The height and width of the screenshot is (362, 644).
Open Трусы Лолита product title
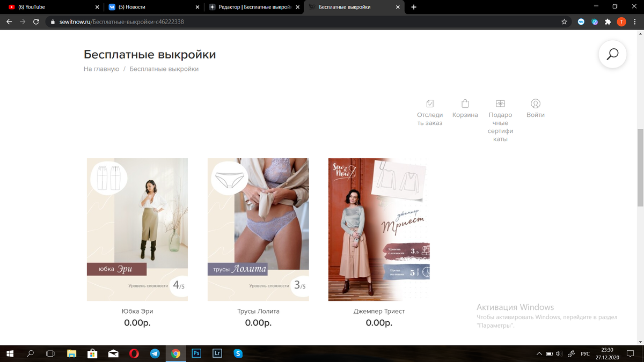point(258,311)
